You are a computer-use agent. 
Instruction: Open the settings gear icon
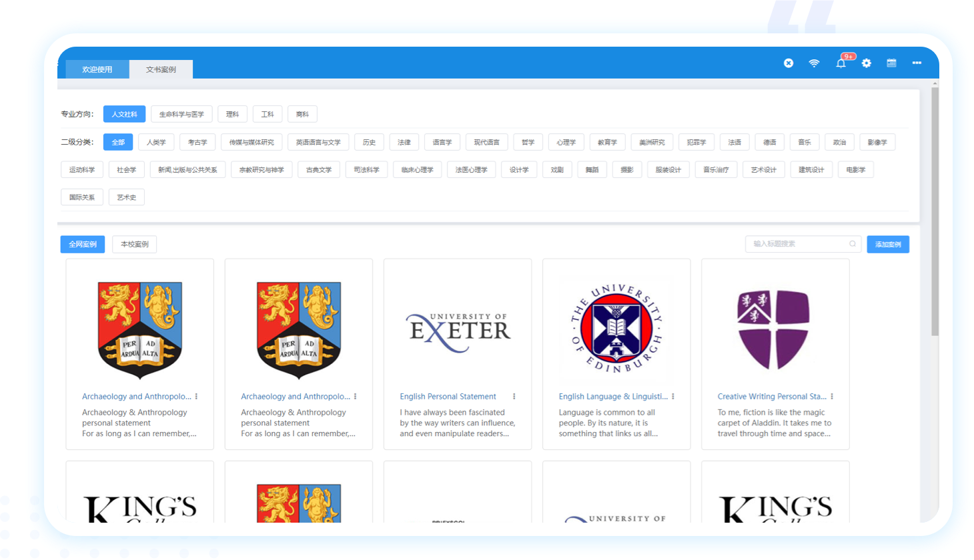[866, 63]
